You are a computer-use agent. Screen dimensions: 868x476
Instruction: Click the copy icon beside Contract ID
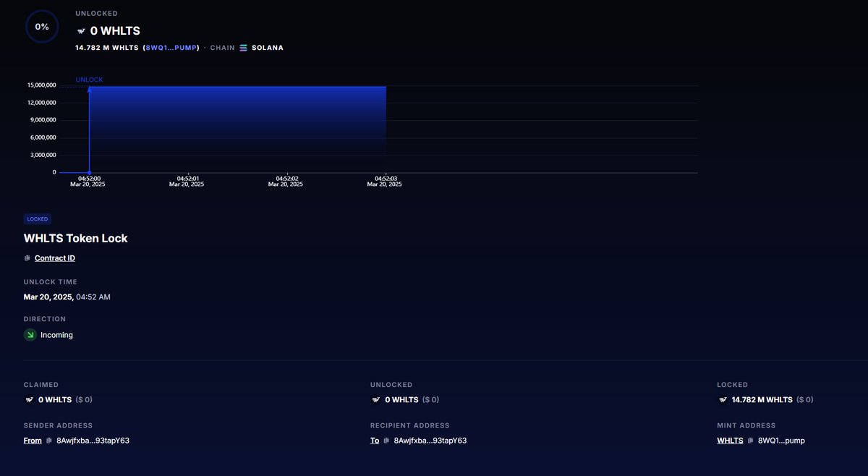(x=26, y=258)
